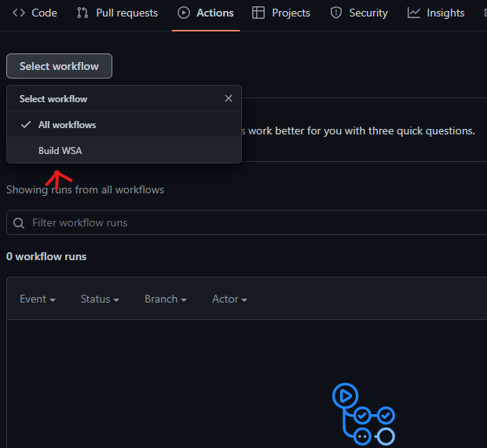Choose All workflows in the list
Image resolution: width=487 pixels, height=448 pixels.
point(124,125)
